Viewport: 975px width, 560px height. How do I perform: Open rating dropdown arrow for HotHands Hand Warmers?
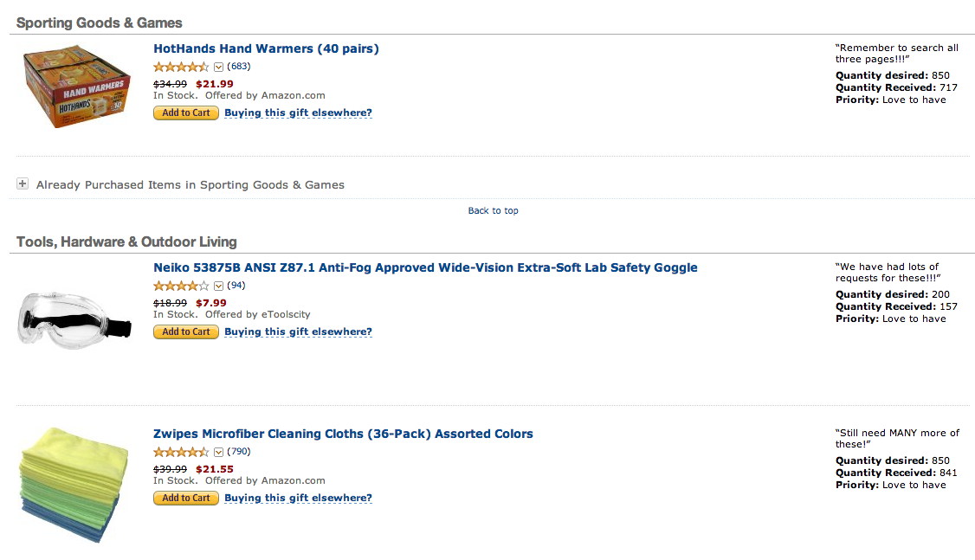(x=218, y=68)
